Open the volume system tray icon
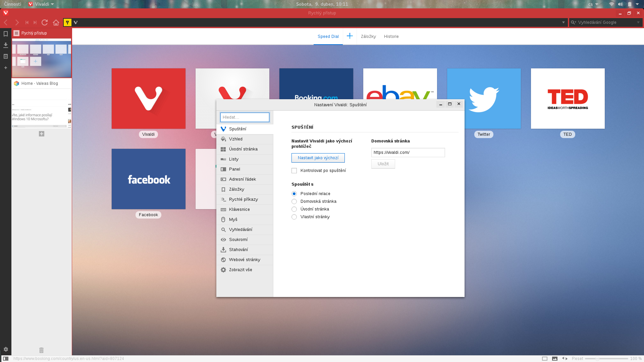 621,4
